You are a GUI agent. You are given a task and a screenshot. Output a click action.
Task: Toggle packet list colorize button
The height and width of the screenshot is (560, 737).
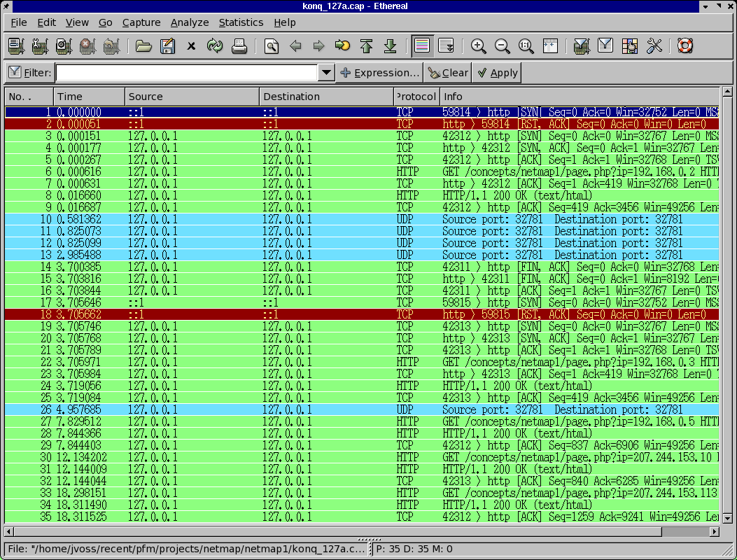(422, 46)
